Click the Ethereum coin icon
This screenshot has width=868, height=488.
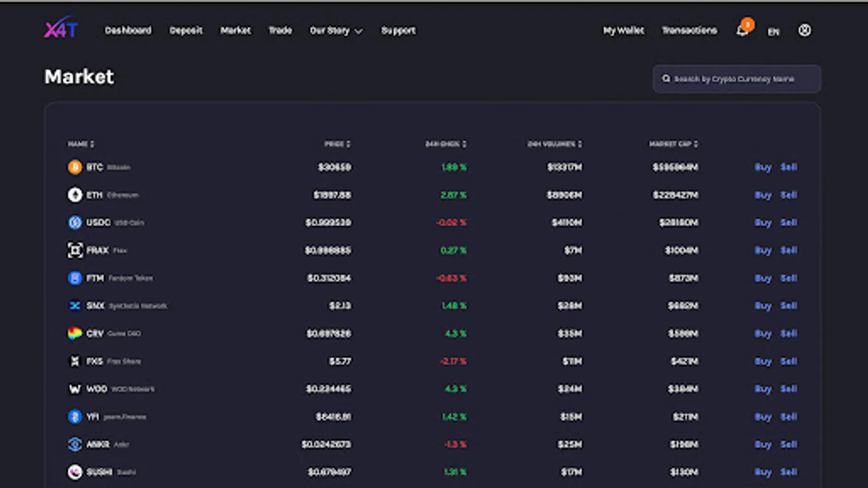75,195
